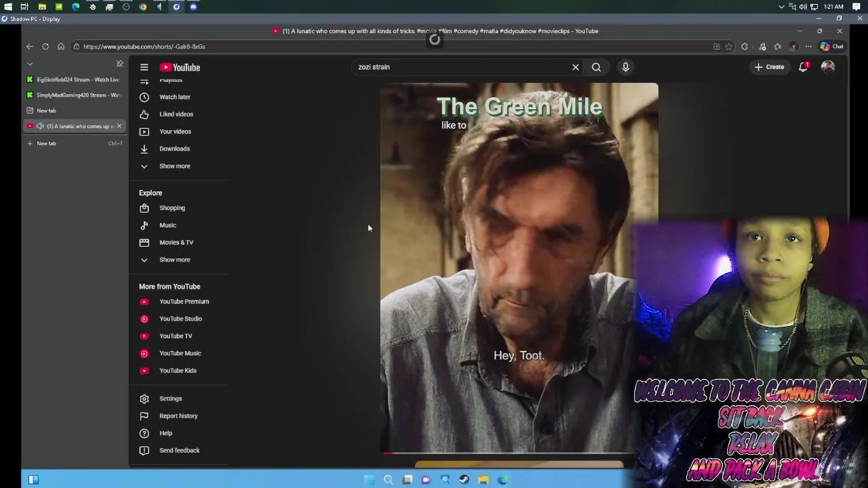Switch to the SimplyMadGaming420 Stream tab
This screenshot has height=488, width=868.
point(75,95)
